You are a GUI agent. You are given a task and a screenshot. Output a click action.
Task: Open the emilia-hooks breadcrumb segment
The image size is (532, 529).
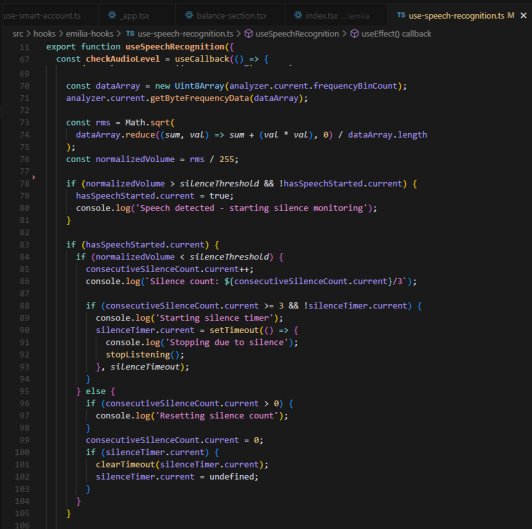click(89, 34)
